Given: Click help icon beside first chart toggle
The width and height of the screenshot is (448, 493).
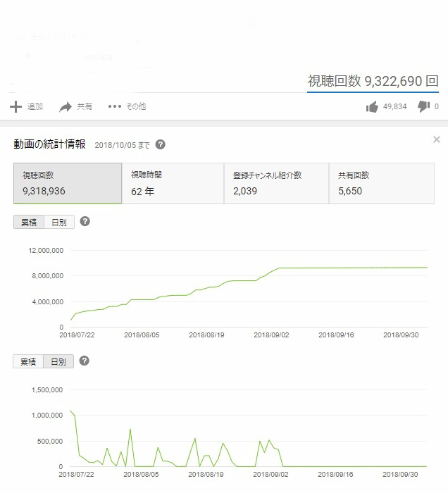Looking at the screenshot, I should 85,221.
